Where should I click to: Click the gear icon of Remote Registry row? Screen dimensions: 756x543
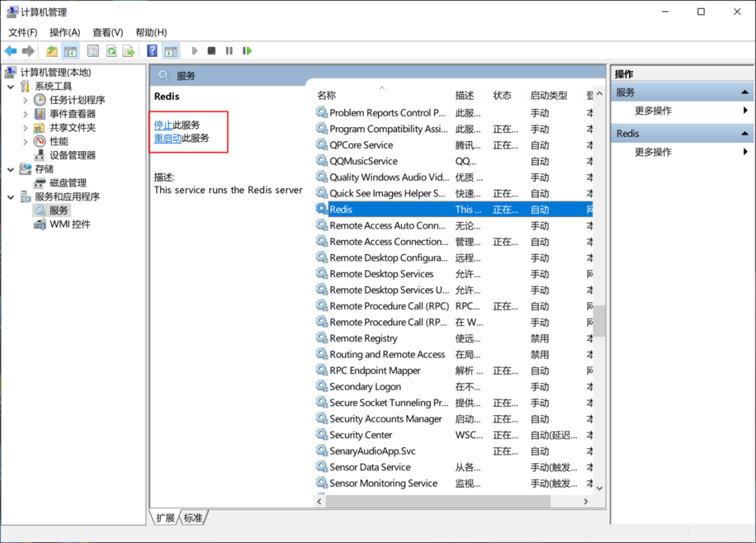(321, 338)
